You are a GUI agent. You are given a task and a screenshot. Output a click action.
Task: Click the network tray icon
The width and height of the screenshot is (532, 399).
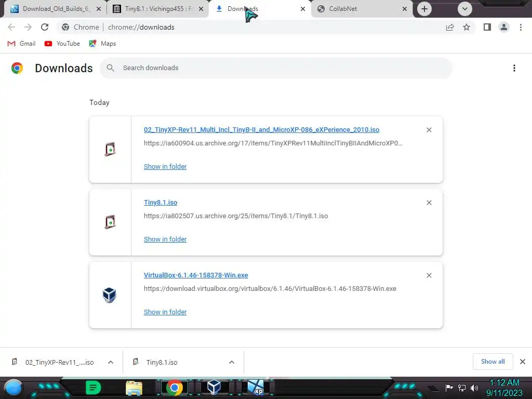pos(462,388)
